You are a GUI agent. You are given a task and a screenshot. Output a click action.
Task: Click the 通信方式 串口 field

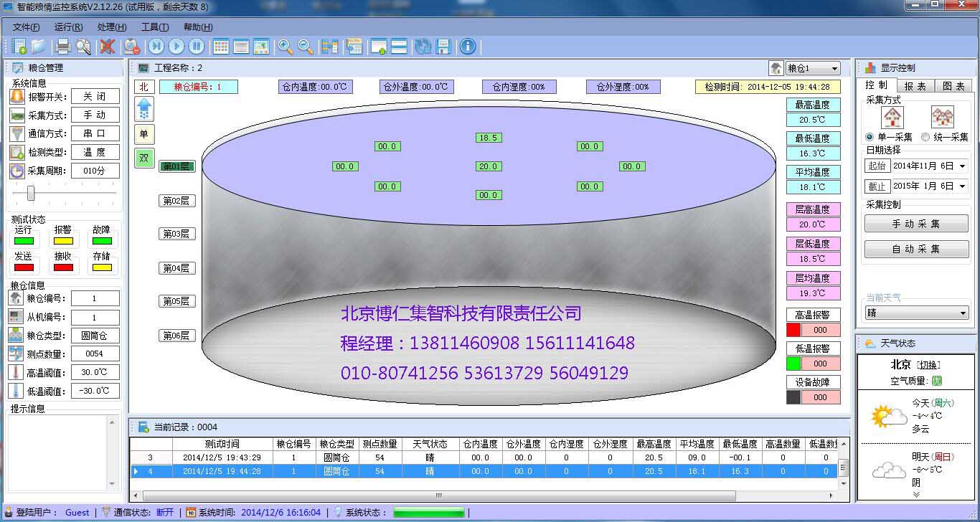94,133
